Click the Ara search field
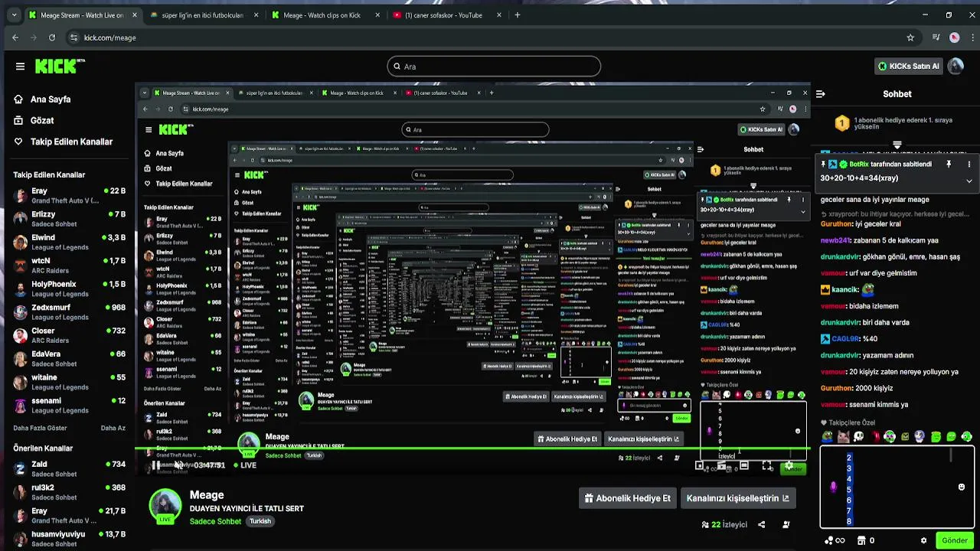 (494, 67)
